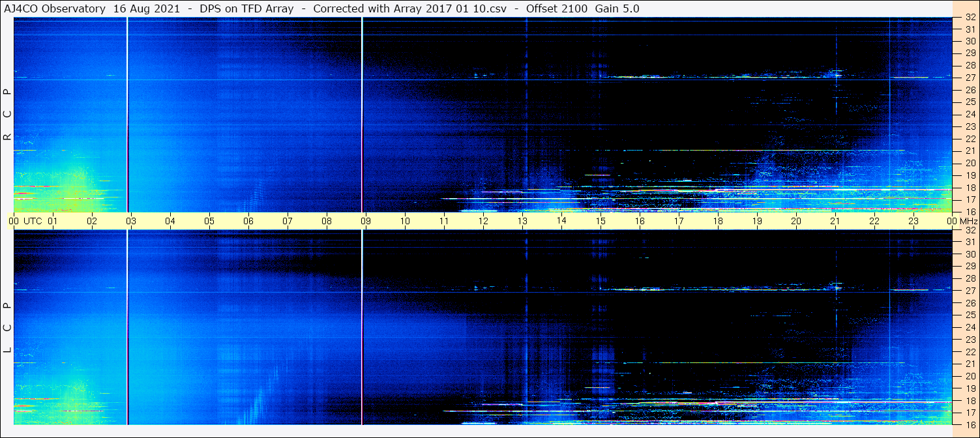Click '29' on the LCP frequency scale
Screen dimensions: 980x438
click(x=970, y=266)
